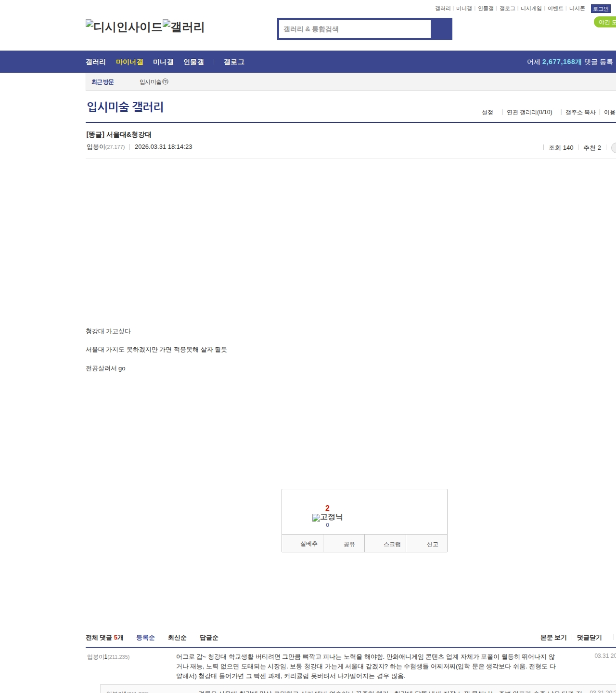
Task: Open the 연관 갤러리(0/10) dropdown
Action: 529,112
